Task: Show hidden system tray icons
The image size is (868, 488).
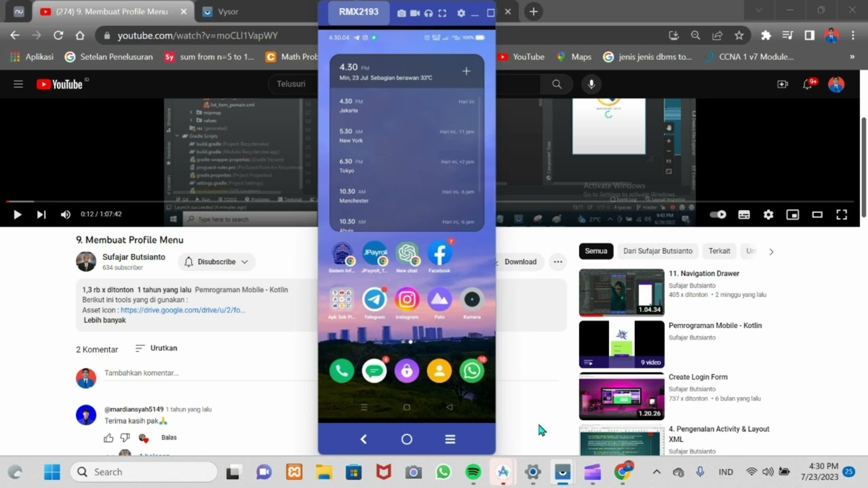Action: pyautogui.click(x=656, y=472)
